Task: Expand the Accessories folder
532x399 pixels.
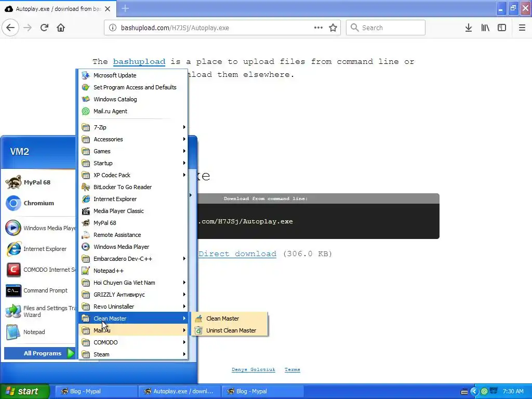Action: [x=133, y=139]
